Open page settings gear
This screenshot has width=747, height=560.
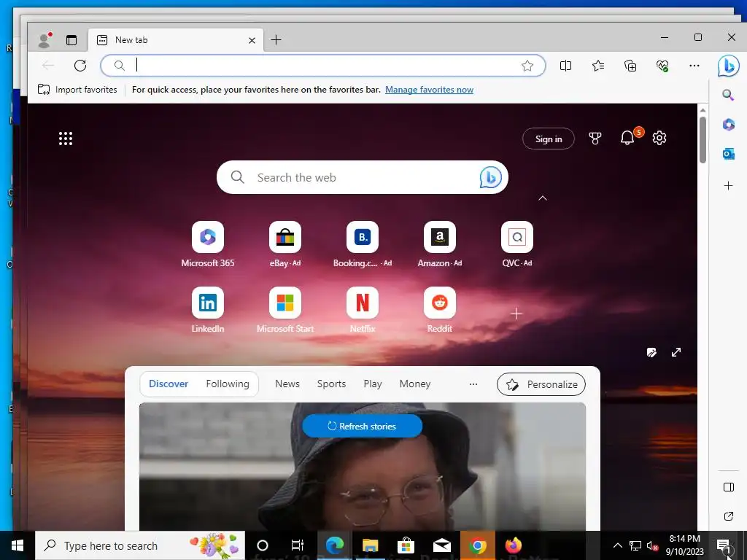[x=659, y=138]
